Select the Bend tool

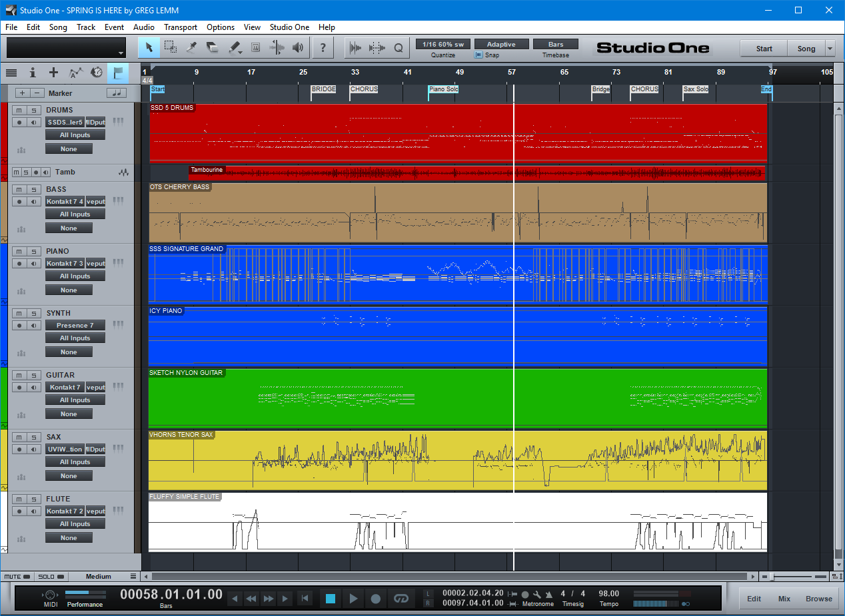(277, 47)
